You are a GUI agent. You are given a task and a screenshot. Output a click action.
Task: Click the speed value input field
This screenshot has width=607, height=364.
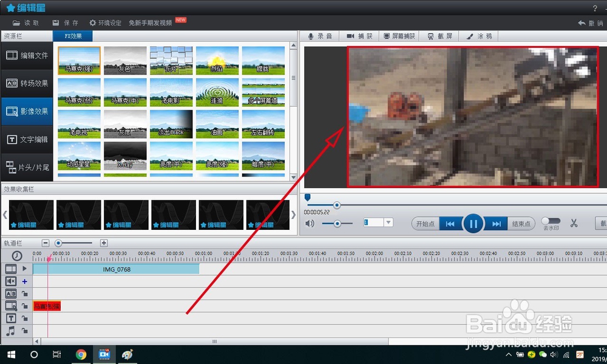(373, 223)
